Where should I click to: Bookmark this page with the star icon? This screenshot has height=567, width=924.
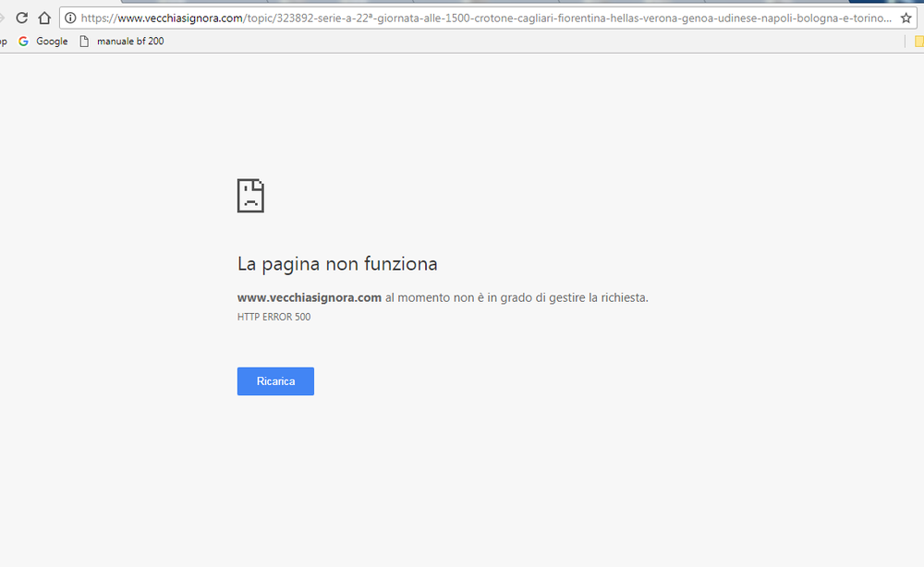click(x=906, y=18)
